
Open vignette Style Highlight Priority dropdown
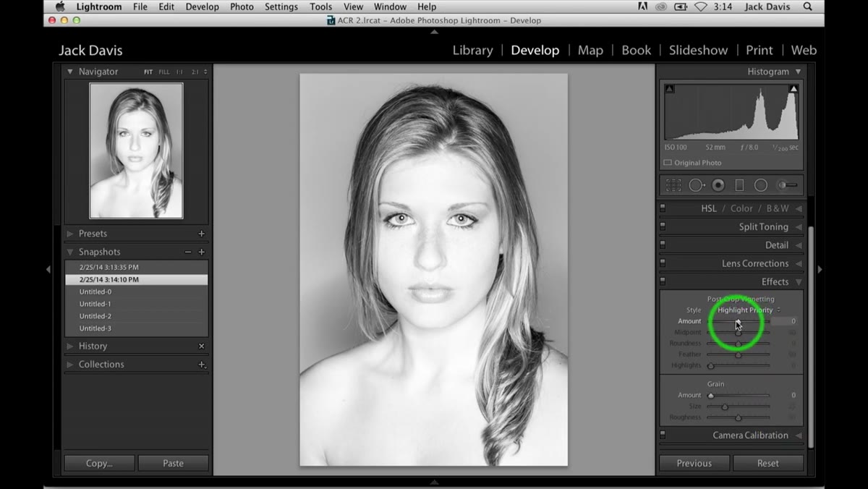pos(749,310)
